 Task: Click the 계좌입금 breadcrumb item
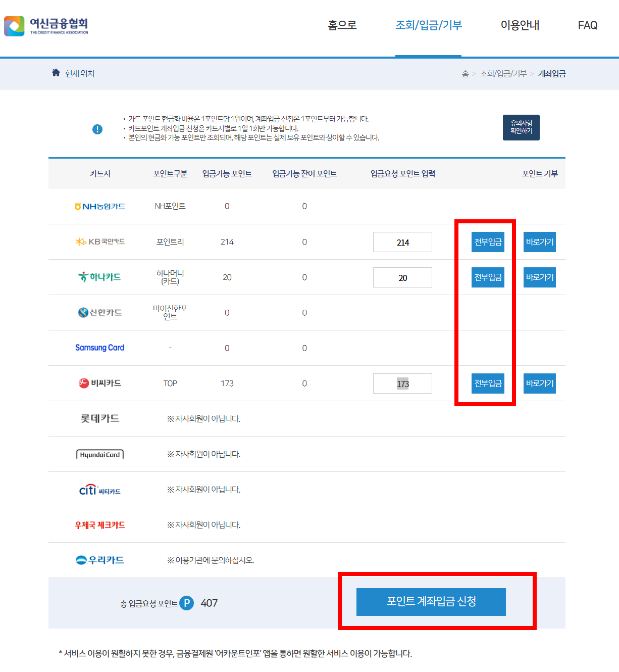click(552, 74)
